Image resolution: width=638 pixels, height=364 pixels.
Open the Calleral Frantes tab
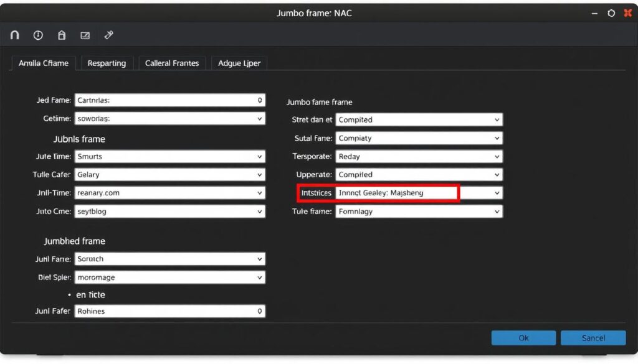click(171, 63)
